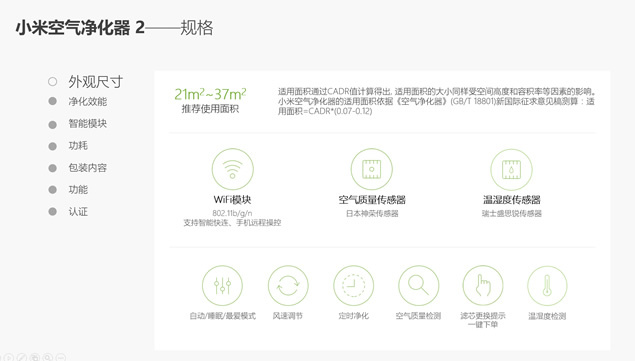Click the fan speed adjustment cycle icon
This screenshot has width=635, height=361.
coord(288,286)
